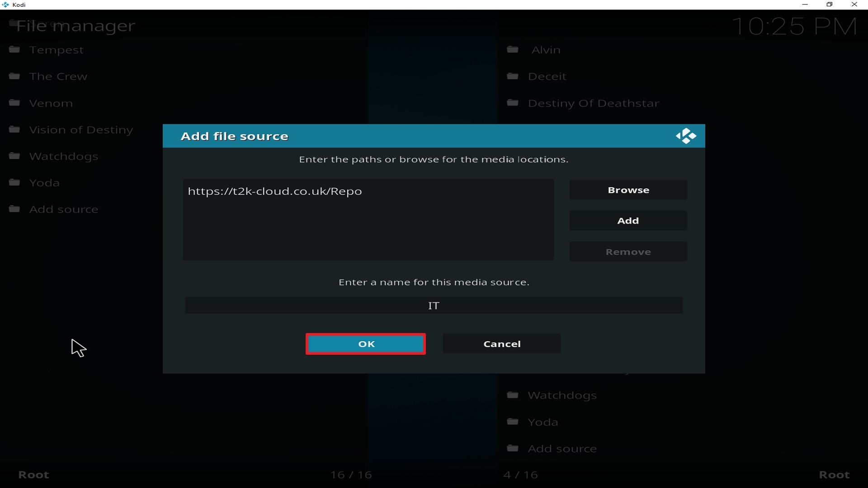Open Alvin folder in right pane
Screen dimensions: 868x488
point(546,50)
